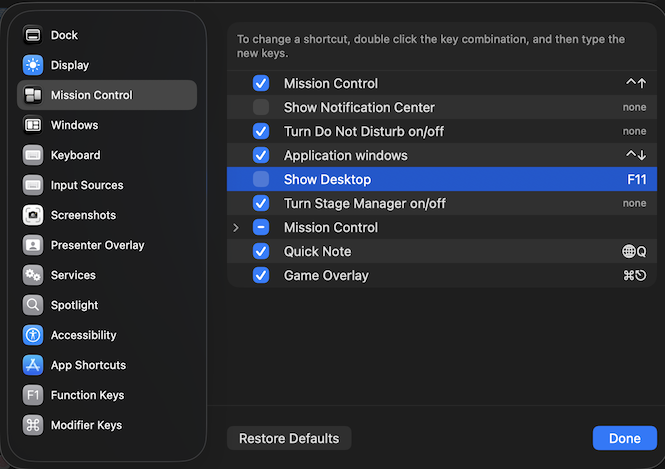The height and width of the screenshot is (469, 665).
Task: Click the F11 shortcut for Show Desktop
Action: click(x=636, y=179)
